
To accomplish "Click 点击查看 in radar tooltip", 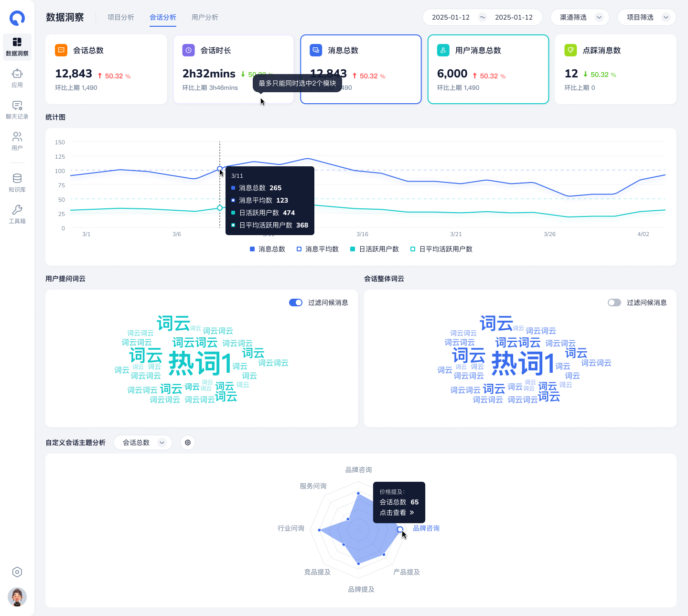I will [397, 513].
